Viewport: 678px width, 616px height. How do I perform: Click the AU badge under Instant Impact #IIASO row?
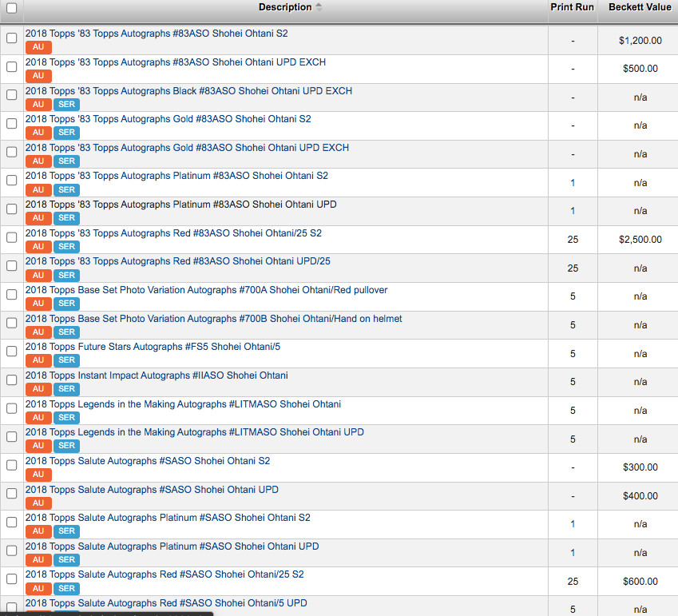38,388
